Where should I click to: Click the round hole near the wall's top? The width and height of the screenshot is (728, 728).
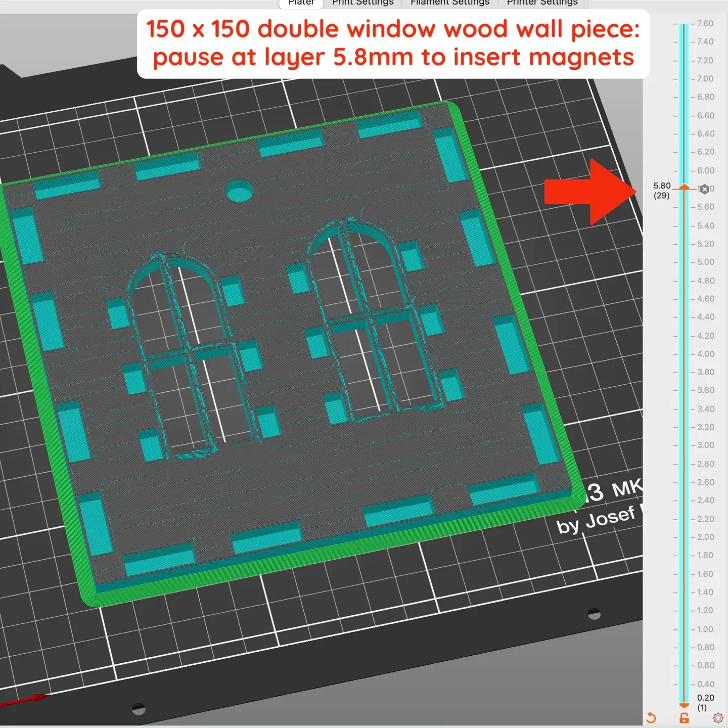coord(239,191)
